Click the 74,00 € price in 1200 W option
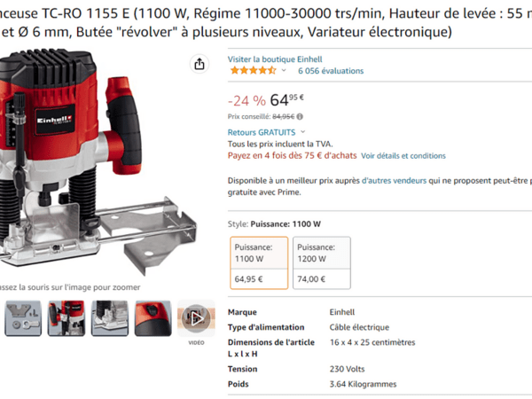 (x=311, y=279)
